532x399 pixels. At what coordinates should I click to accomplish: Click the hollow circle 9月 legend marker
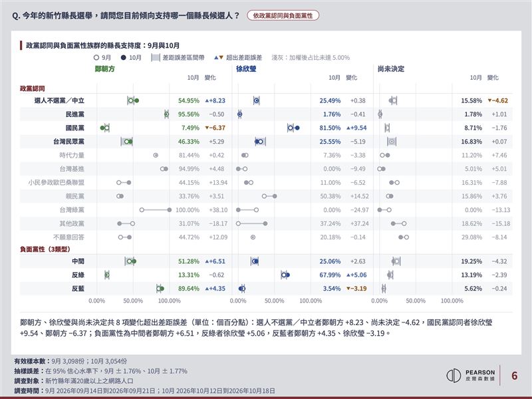[96, 58]
